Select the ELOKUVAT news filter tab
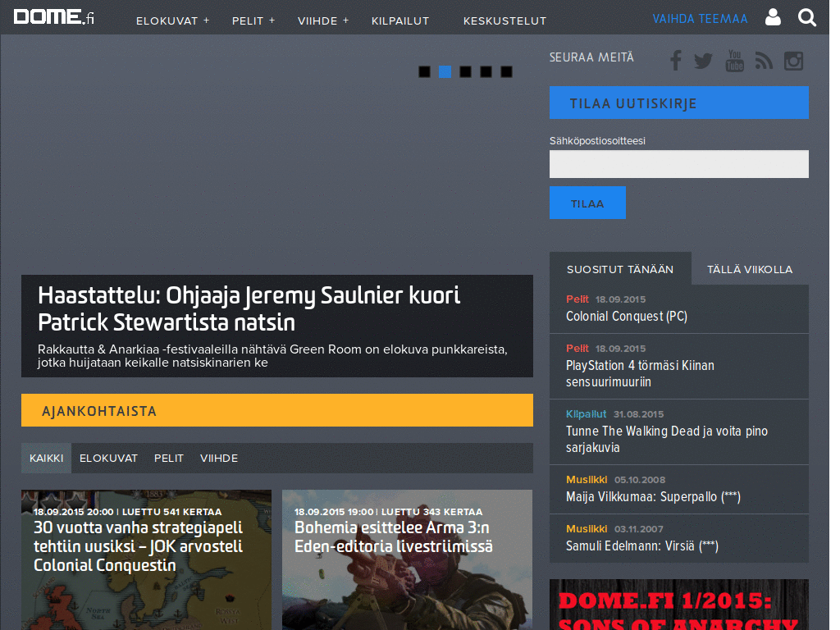 [x=108, y=458]
